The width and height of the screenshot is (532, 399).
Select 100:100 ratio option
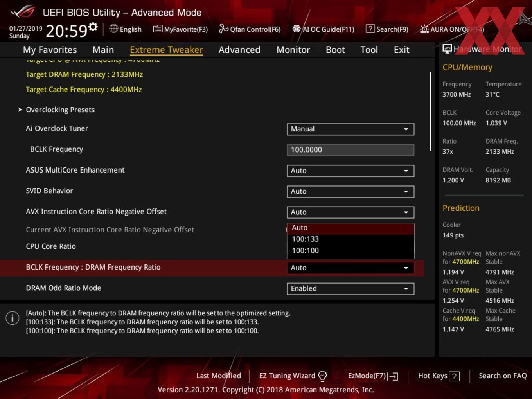350,250
